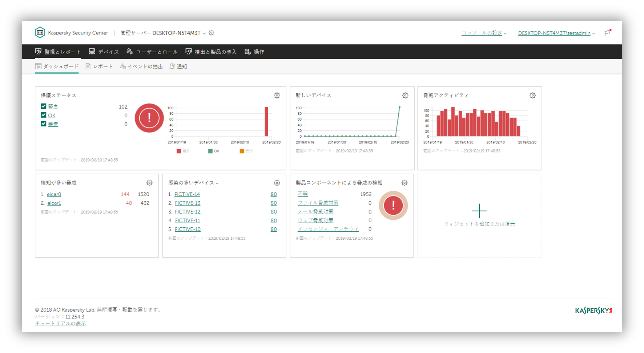Open the FICTIVE-10 device link

click(x=188, y=229)
